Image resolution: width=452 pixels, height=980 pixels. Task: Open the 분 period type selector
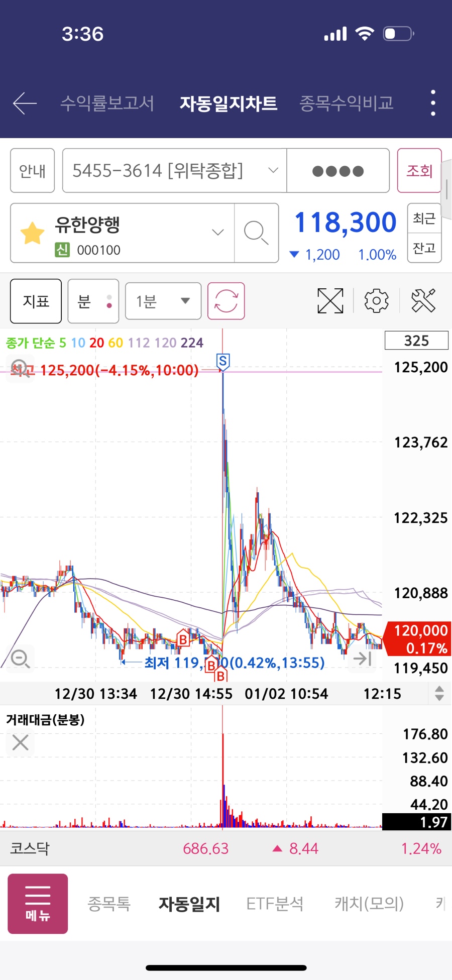(93, 301)
